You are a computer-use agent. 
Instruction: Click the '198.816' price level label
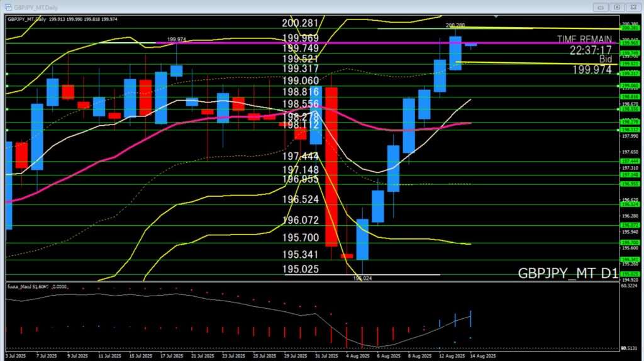(300, 92)
